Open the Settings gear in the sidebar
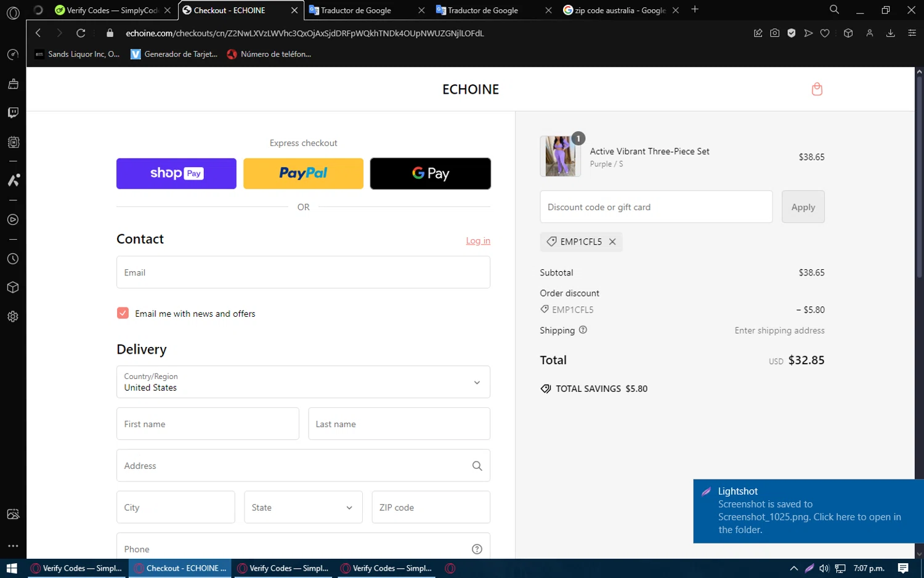This screenshot has height=578, width=924. (x=13, y=317)
